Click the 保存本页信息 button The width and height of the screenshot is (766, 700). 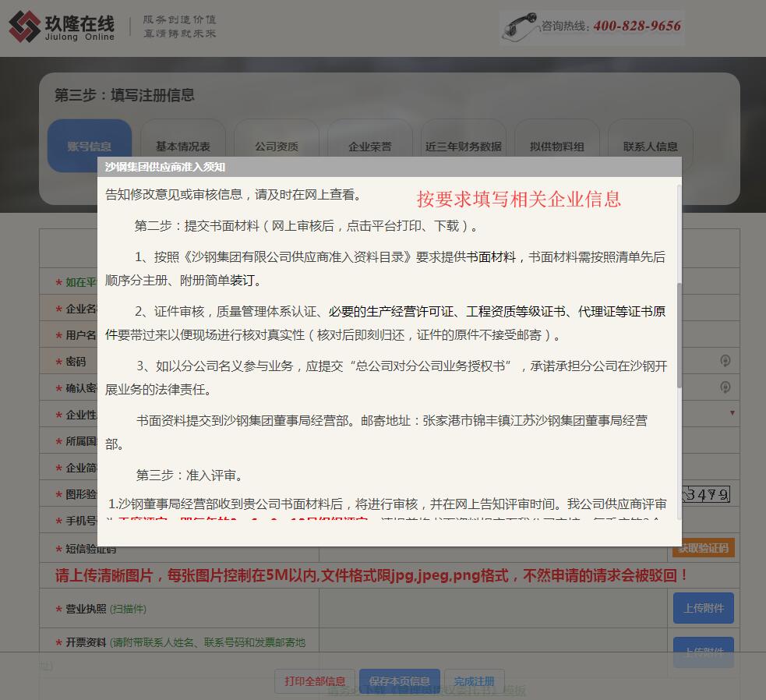click(399, 681)
